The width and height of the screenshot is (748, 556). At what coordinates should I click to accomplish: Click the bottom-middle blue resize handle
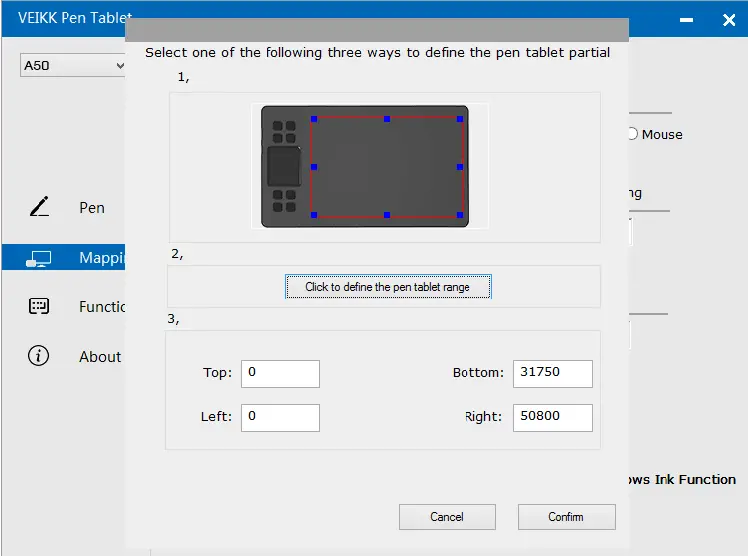(x=387, y=215)
